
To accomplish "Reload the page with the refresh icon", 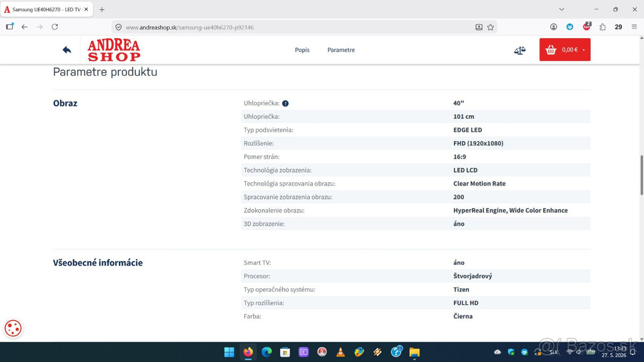I will pos(55,27).
